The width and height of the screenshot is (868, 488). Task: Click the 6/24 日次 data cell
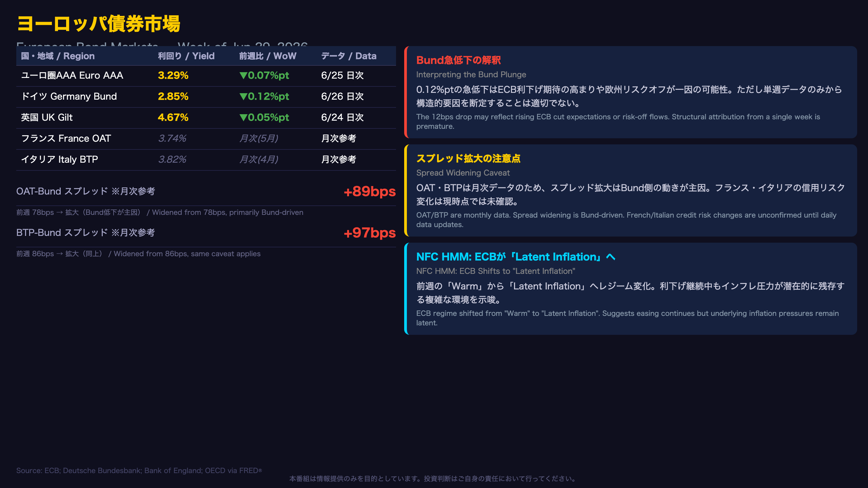point(342,117)
